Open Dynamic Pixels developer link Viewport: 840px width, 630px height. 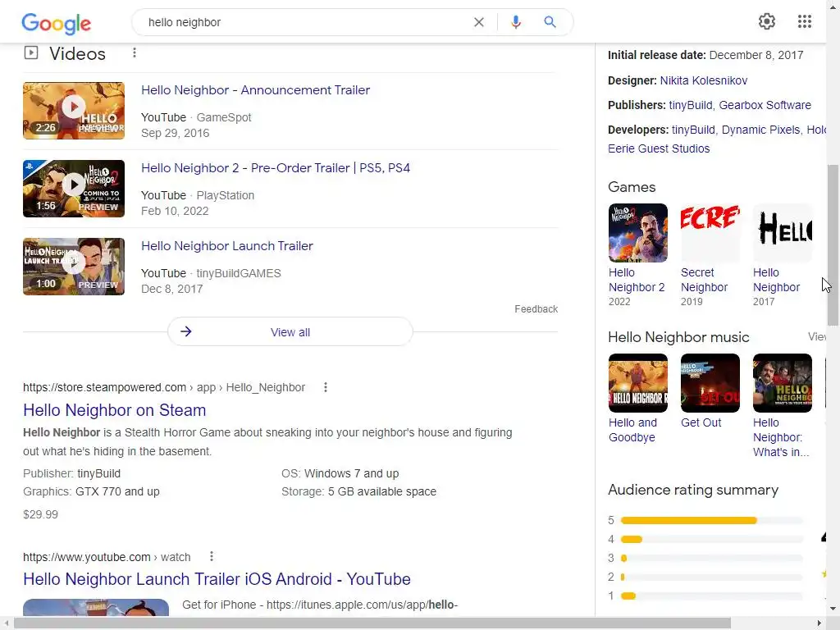click(760, 130)
